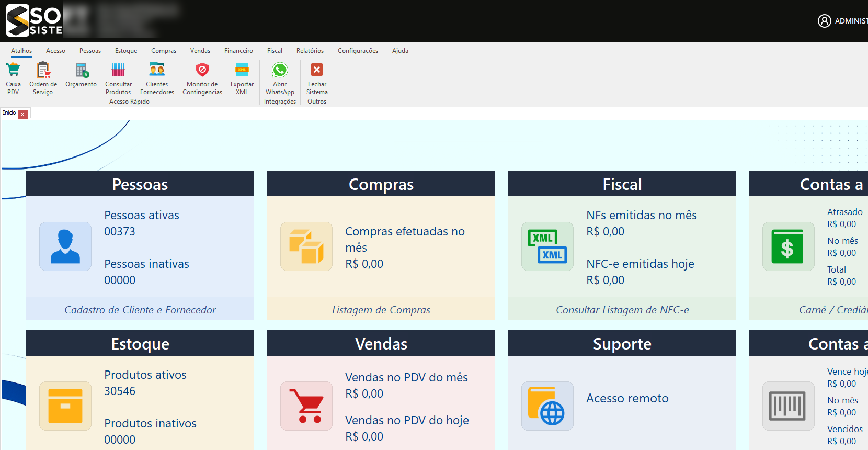This screenshot has height=450, width=868.
Task: Open the Compras menu
Action: tap(164, 51)
